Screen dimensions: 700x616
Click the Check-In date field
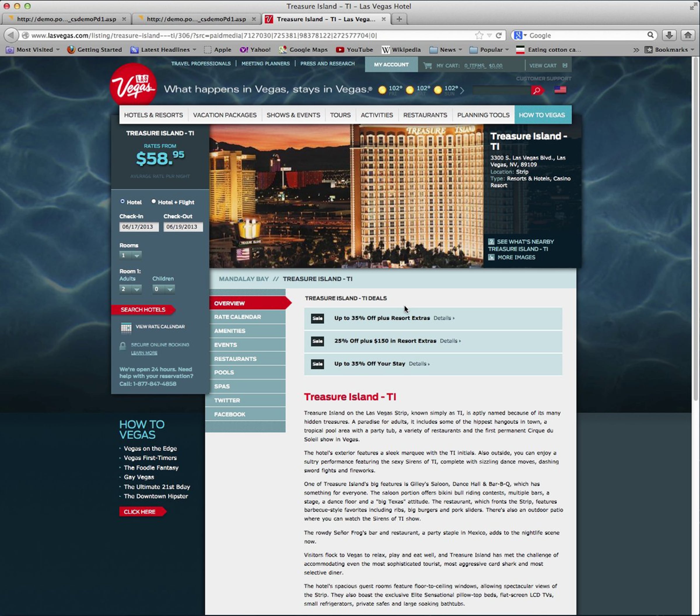tap(139, 227)
